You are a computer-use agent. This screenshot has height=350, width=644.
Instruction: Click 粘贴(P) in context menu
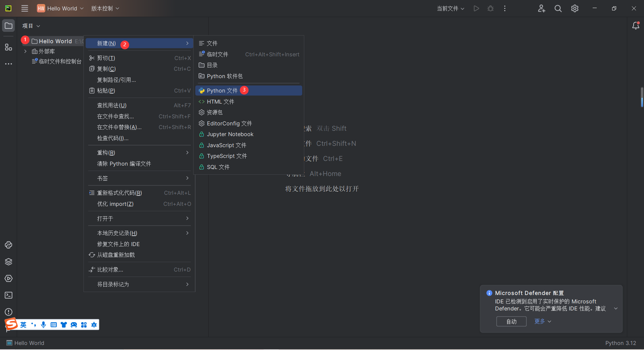tap(140, 91)
